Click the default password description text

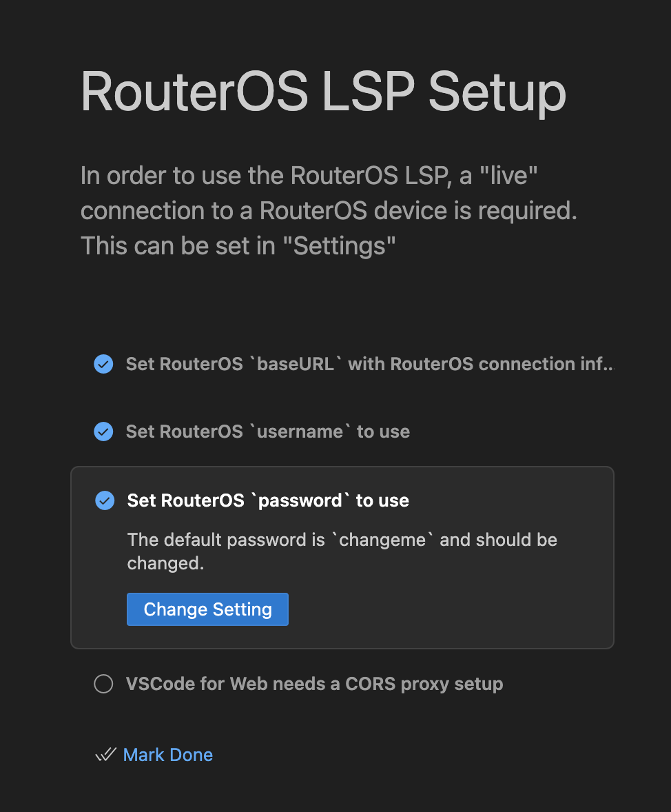pos(342,551)
